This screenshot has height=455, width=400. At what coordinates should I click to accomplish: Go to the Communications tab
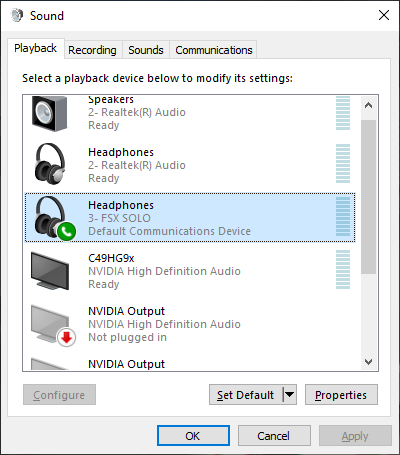click(214, 50)
